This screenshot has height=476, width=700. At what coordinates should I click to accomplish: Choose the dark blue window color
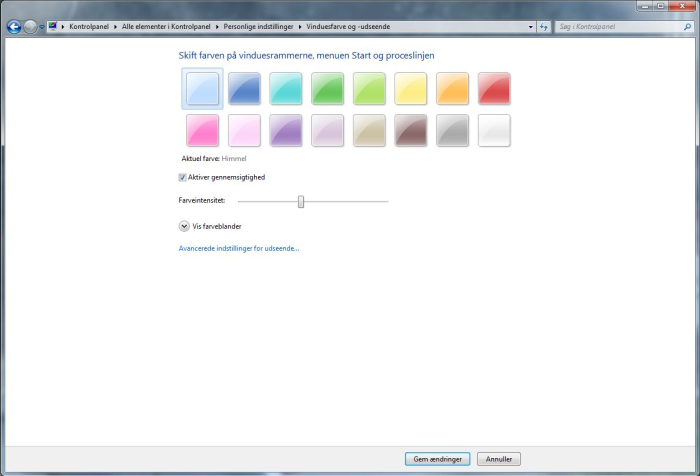pos(244,88)
